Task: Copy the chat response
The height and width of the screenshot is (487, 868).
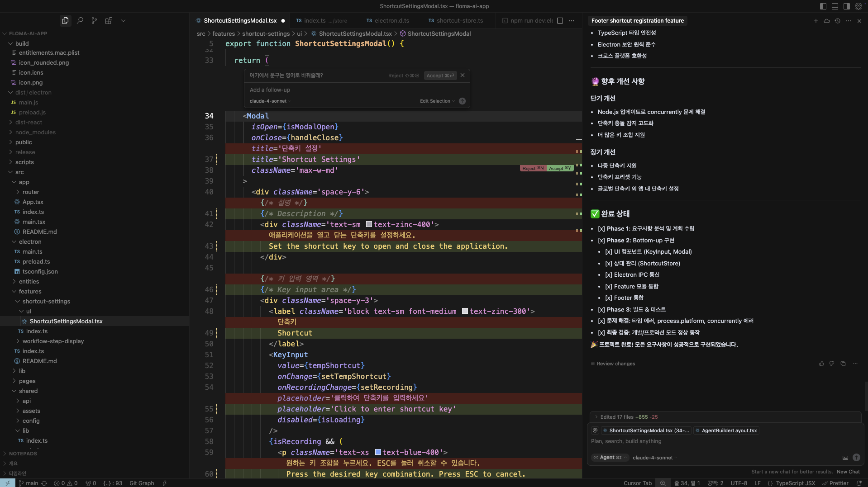Action: coord(843,364)
